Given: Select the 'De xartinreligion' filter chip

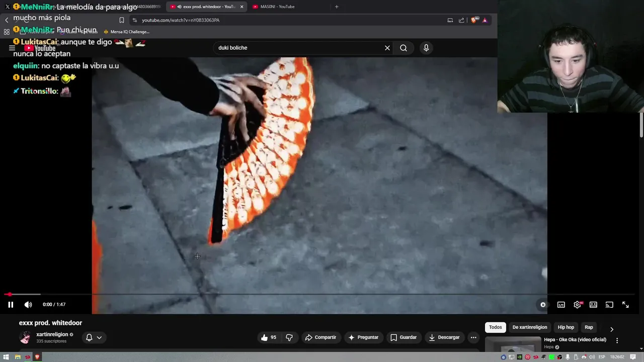Looking at the screenshot, I should point(530,327).
